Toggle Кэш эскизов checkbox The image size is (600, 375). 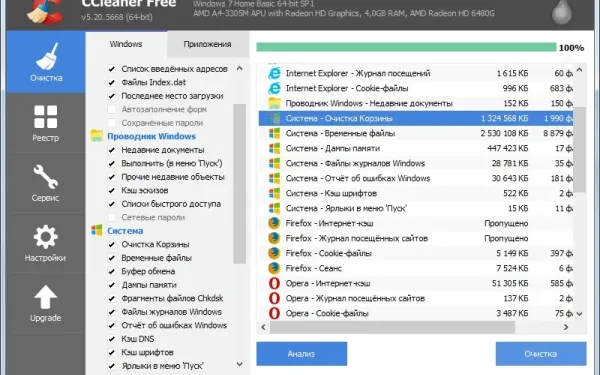pyautogui.click(x=111, y=190)
